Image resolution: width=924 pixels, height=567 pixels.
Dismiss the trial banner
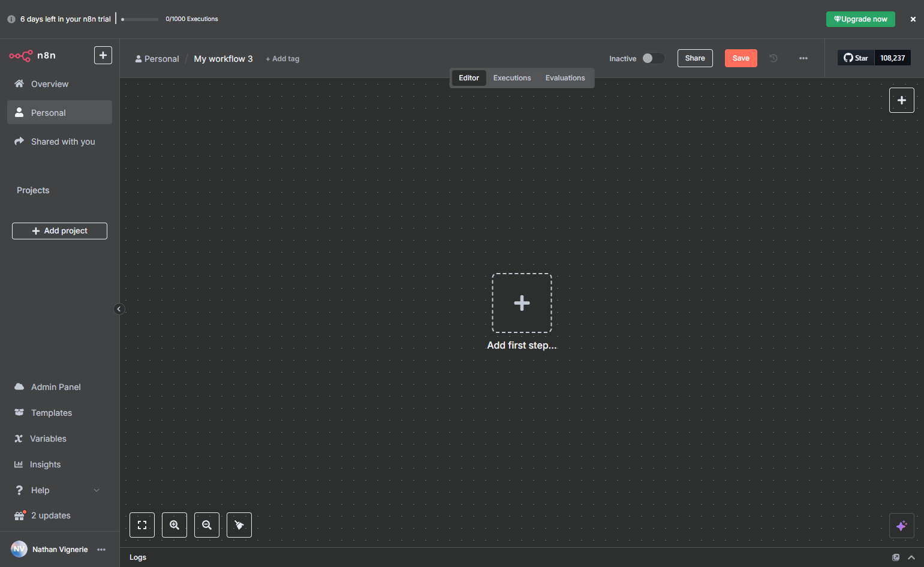(x=913, y=19)
